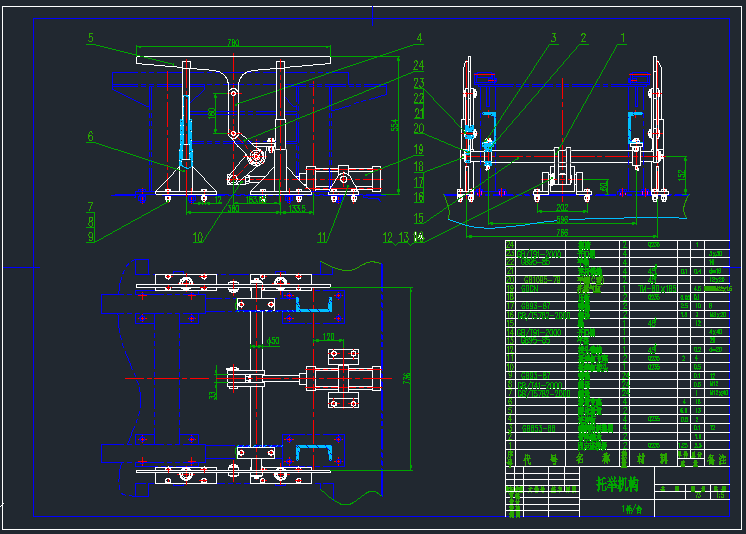Viewport: 746px width, 534px height.
Task: Select the 380 dimension below the front view
Action: pos(233,208)
